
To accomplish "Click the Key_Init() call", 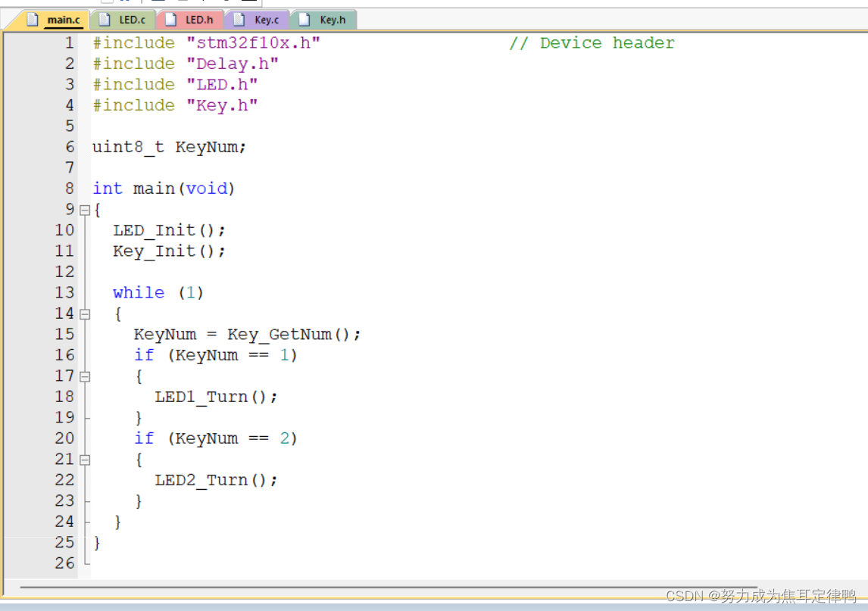I will 169,252.
